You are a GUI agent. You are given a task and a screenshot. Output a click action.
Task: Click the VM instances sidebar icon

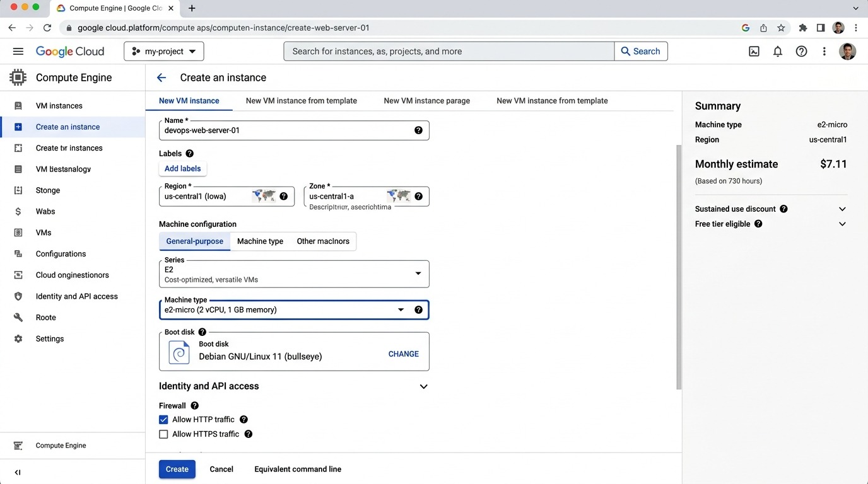pyautogui.click(x=18, y=106)
